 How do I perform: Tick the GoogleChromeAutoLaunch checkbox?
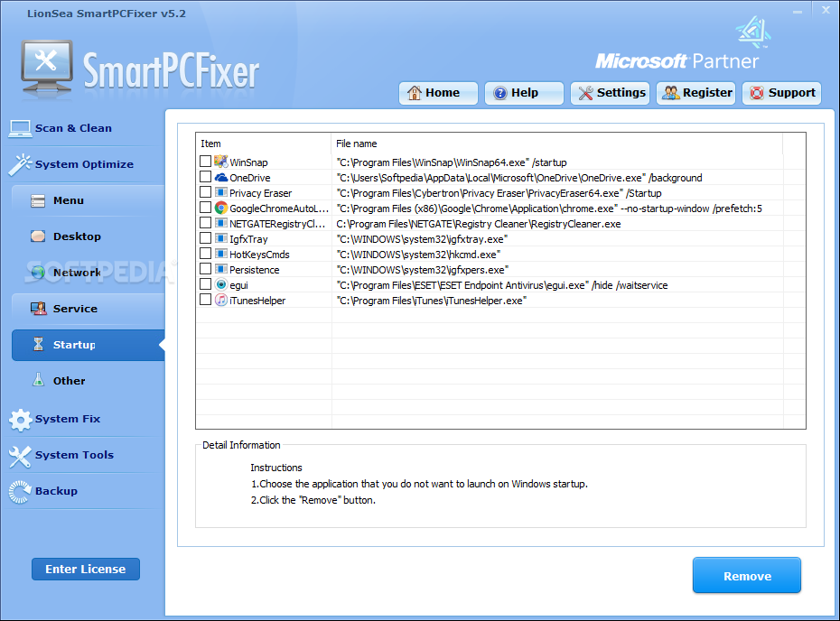pyautogui.click(x=205, y=208)
